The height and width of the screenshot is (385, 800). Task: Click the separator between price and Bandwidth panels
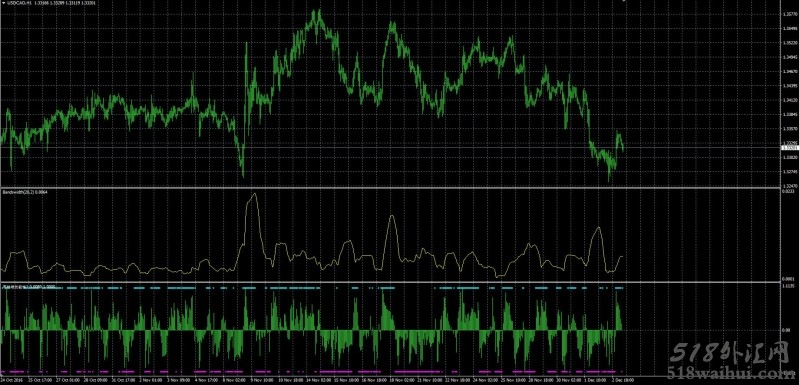(390, 188)
